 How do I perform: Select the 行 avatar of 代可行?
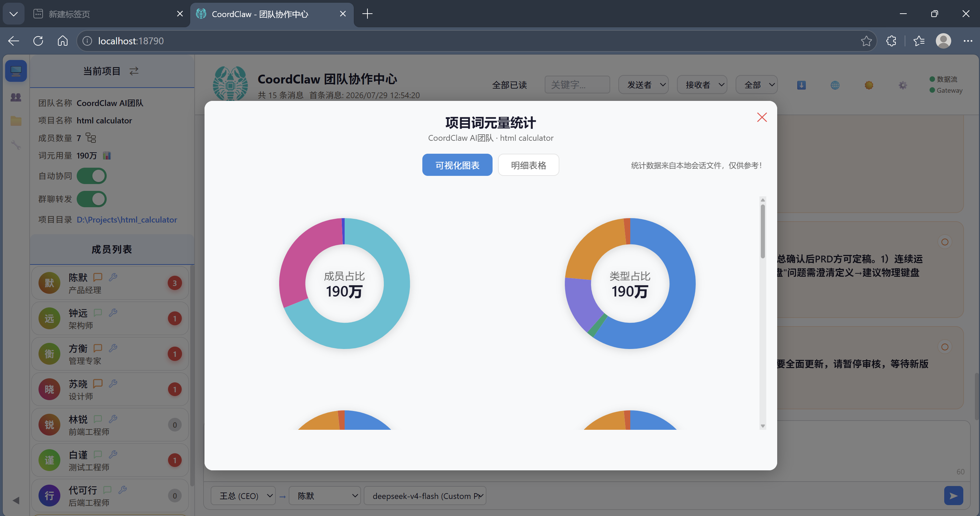49,496
